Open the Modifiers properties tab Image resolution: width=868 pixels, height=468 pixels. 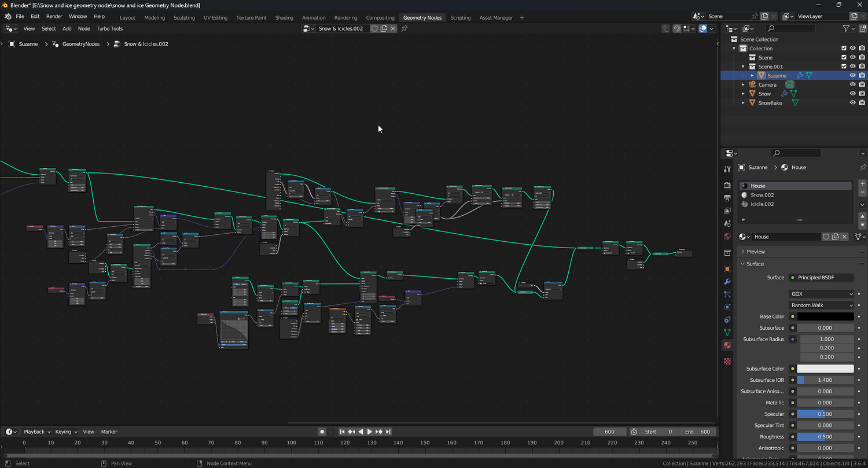tap(727, 282)
